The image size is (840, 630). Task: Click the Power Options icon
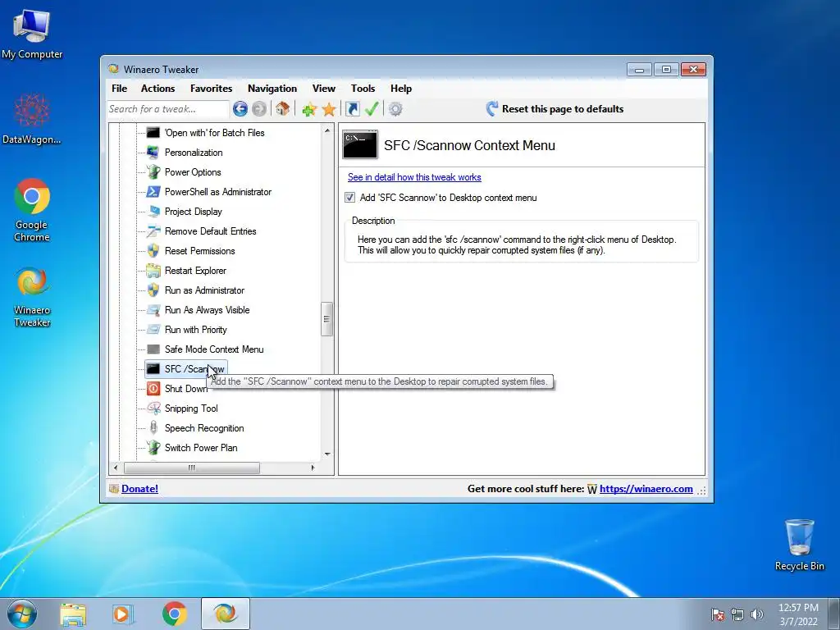point(153,172)
